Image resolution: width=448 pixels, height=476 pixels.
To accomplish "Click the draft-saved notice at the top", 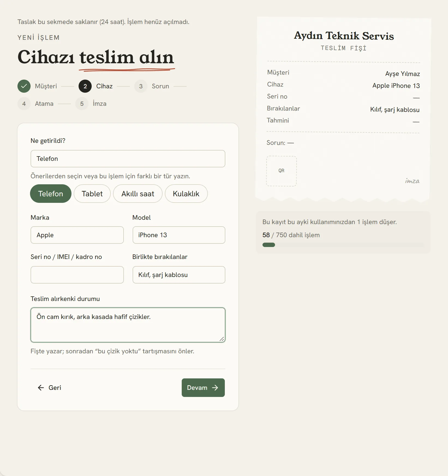I will [x=103, y=22].
